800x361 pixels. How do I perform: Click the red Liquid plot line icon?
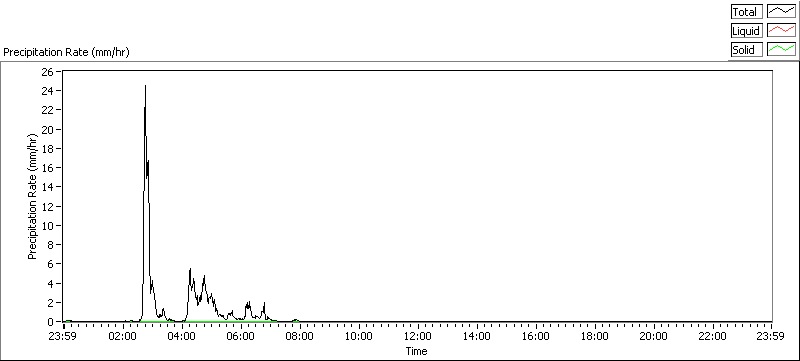point(781,31)
